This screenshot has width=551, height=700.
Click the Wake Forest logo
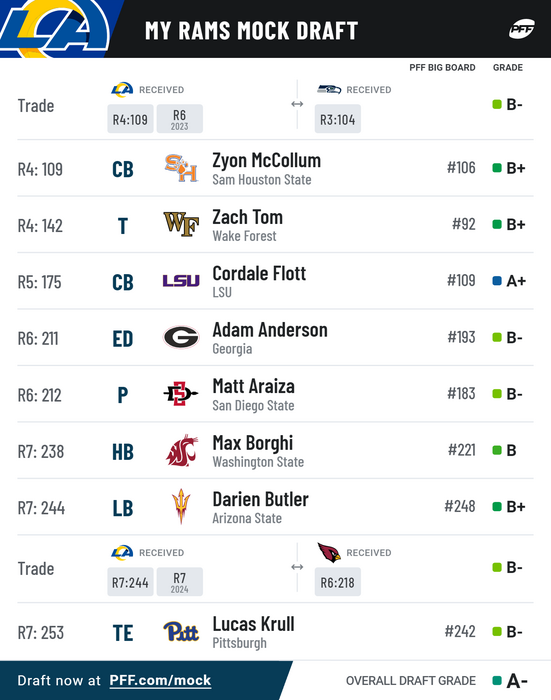coord(181,224)
